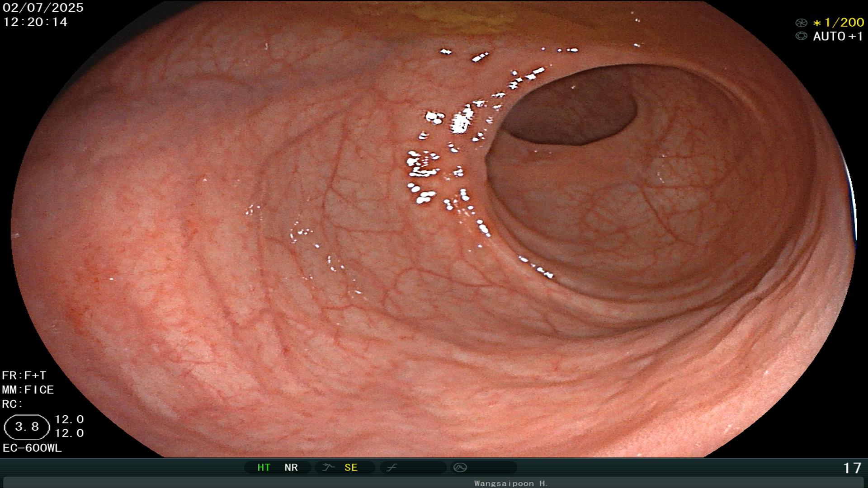Click the MM:FICE mode label
868x488 pixels.
click(x=28, y=390)
